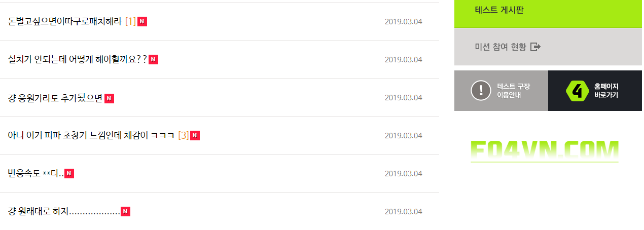Open post 걍 응원가라도 추가됬으면
Image resolution: width=644 pixels, height=230 pixels.
coord(55,98)
